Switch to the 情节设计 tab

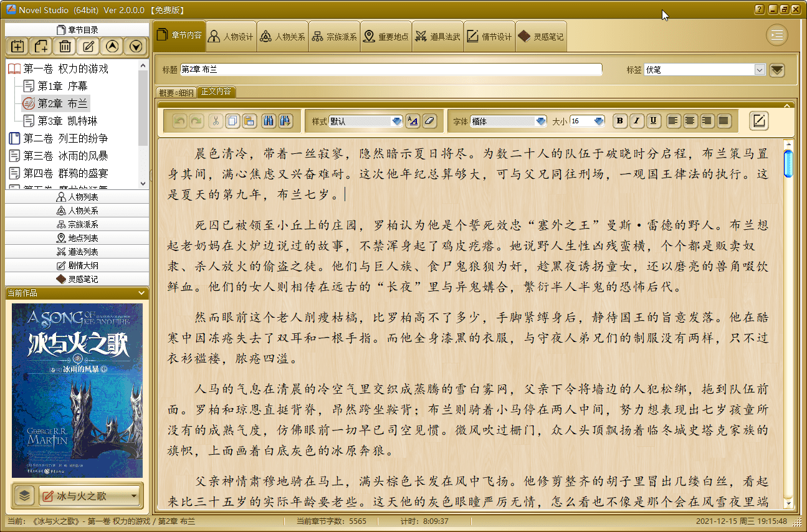pos(489,37)
